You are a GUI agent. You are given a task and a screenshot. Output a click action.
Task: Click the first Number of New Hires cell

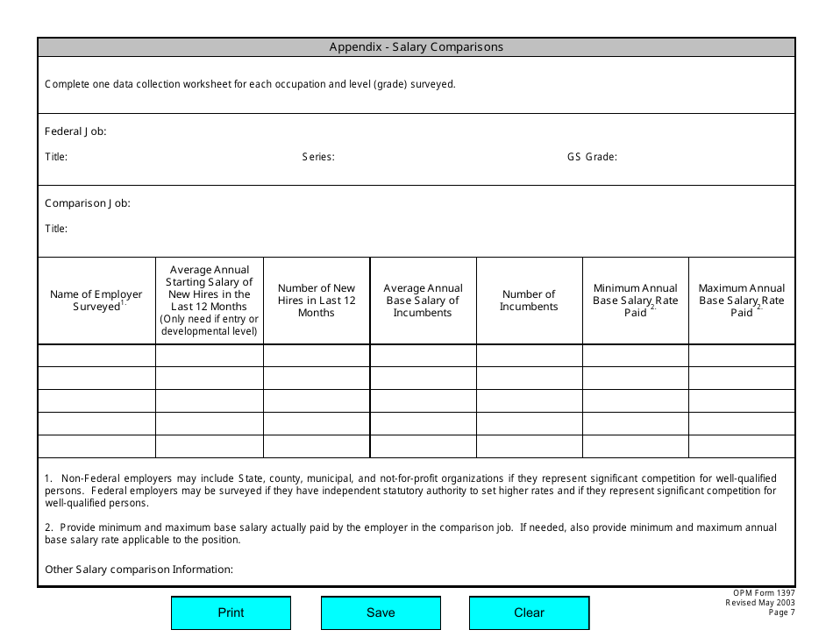click(317, 355)
